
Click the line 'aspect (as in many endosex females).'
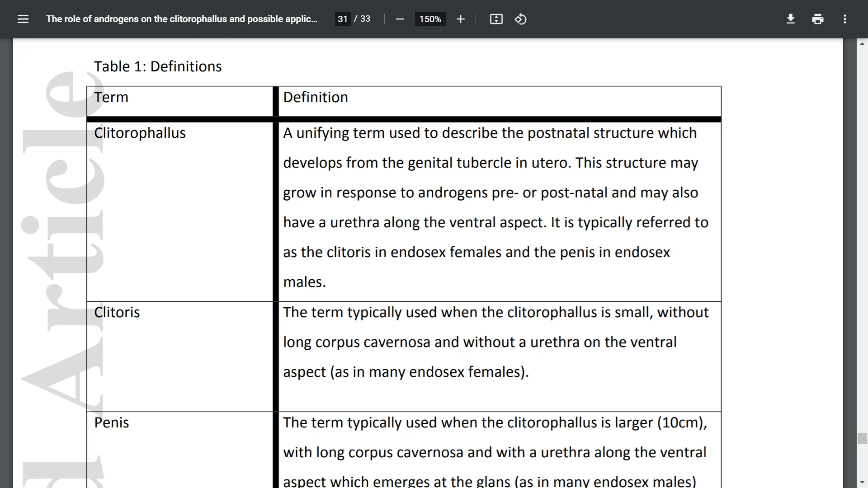click(406, 372)
